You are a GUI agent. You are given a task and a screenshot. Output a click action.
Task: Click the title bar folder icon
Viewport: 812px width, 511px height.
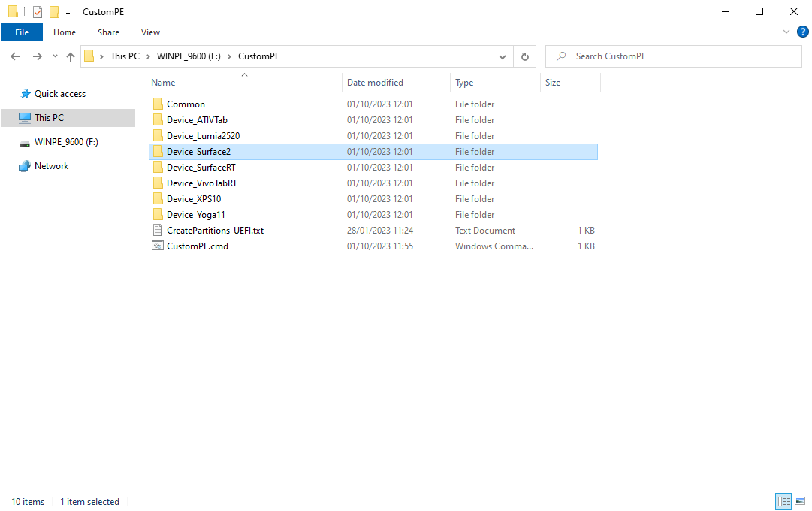pyautogui.click(x=14, y=11)
